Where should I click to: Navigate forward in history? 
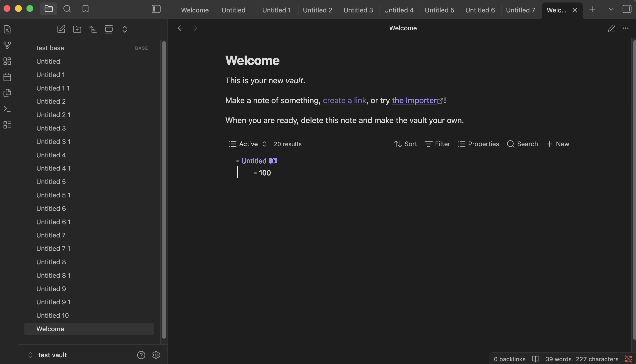[x=194, y=28]
